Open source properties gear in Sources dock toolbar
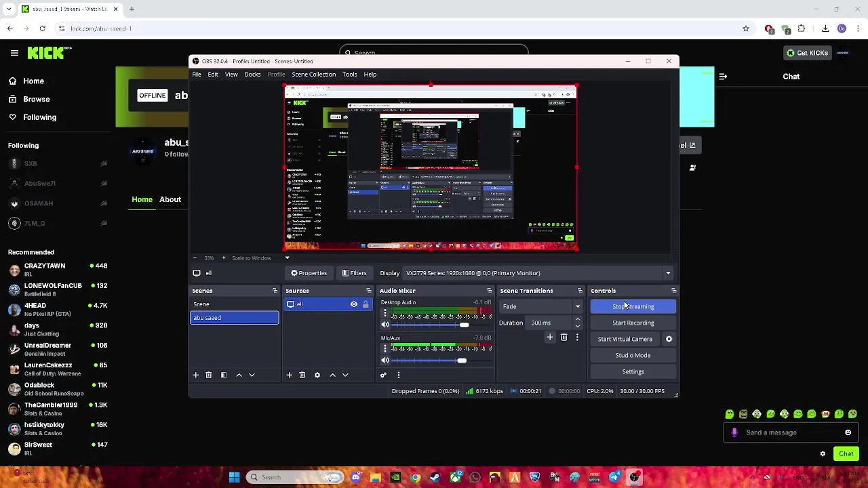Screen dimensions: 868x488 coord(317,375)
